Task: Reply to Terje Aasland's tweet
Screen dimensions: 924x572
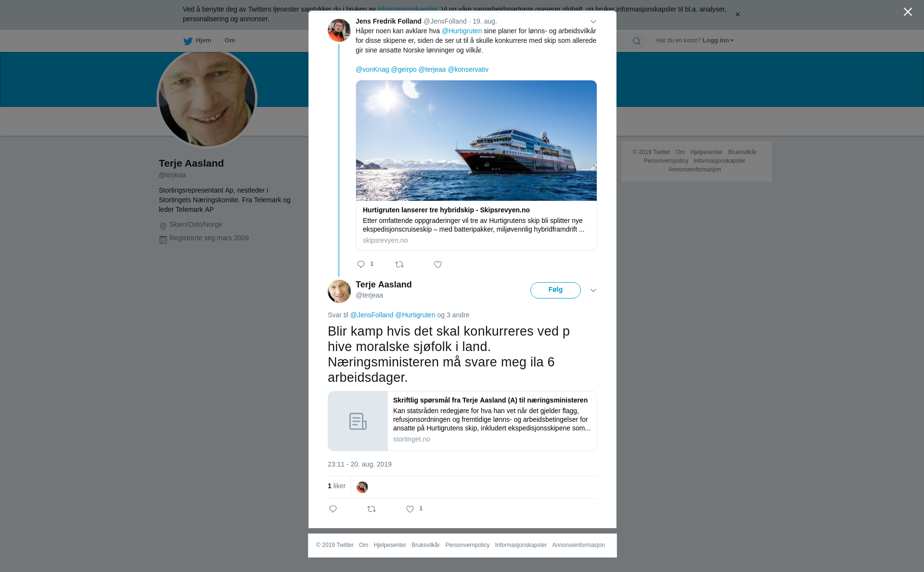Action: click(x=333, y=509)
